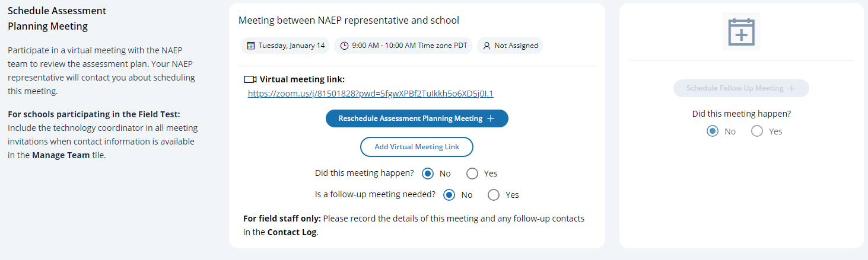Click the 9:00 AM - 10:00 AM time chip
Screen dimensions: 868x260
tap(403, 46)
